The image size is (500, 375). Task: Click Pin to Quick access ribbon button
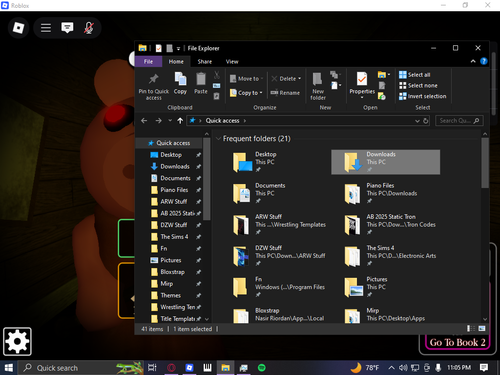click(154, 86)
